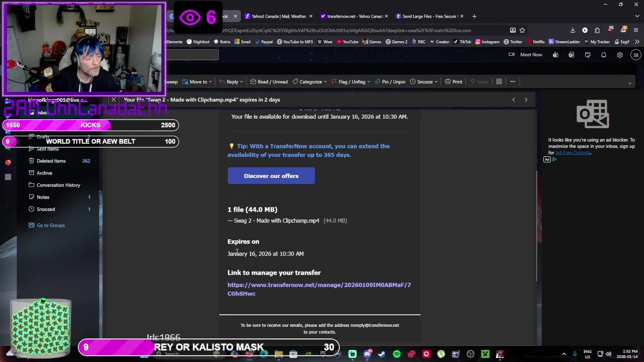Bookmark this page with the star icon
This screenshot has width=644, height=362.
(522, 30)
